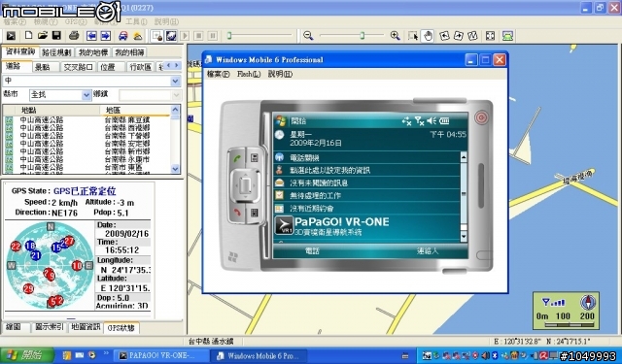Switch to the 我的相簿 tab

(129, 52)
